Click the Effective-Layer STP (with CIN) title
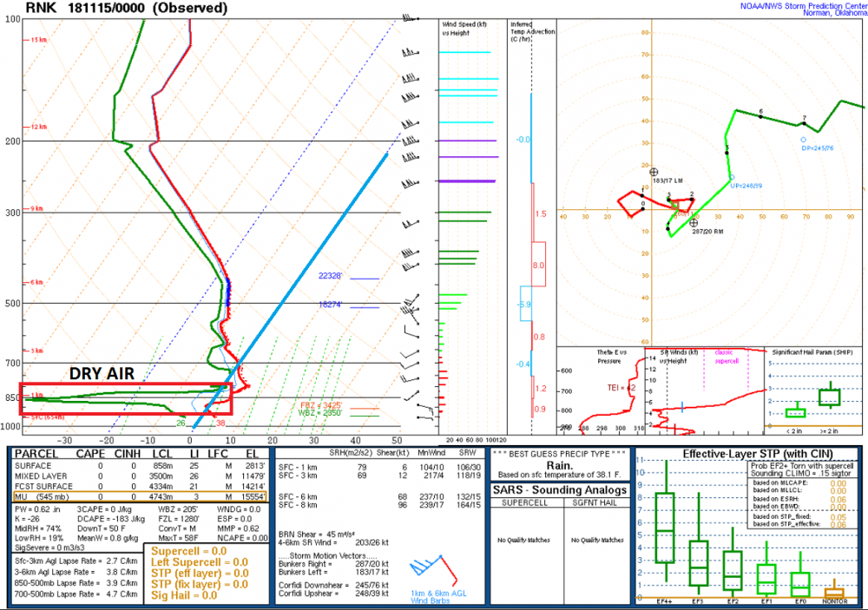The width and height of the screenshot is (868, 610). [757, 454]
